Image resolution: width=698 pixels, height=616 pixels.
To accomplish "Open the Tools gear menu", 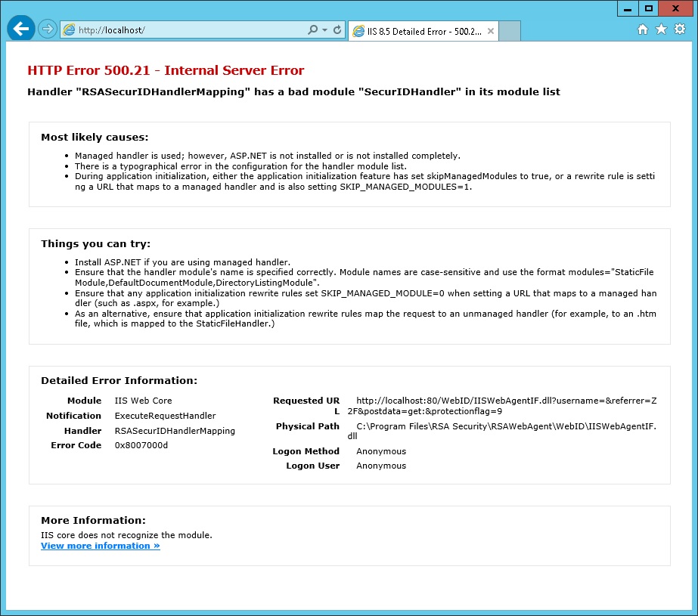I will (x=679, y=29).
